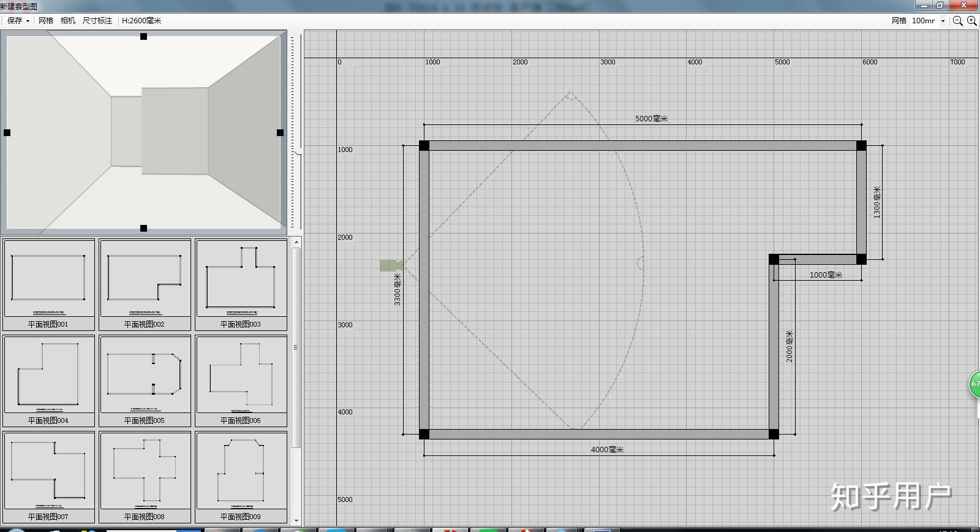Click the bottom handle of 3D preview
The height and width of the screenshot is (532, 980).
tap(143, 228)
